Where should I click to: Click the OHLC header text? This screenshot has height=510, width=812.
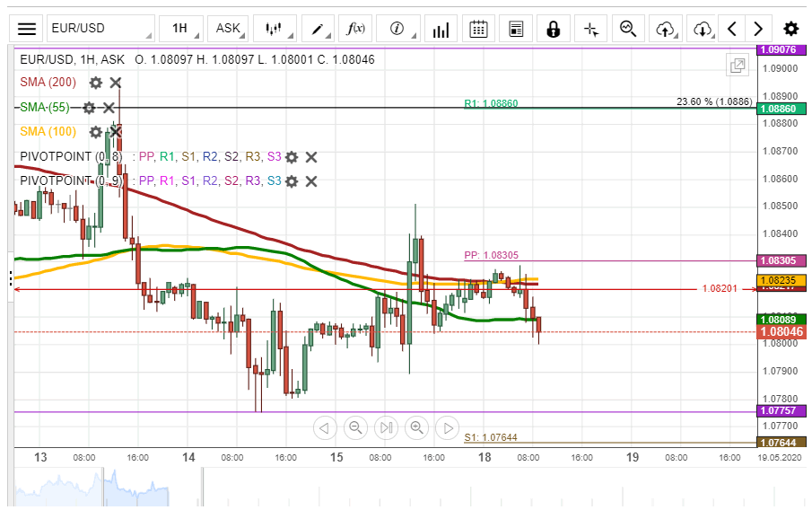(x=254, y=59)
